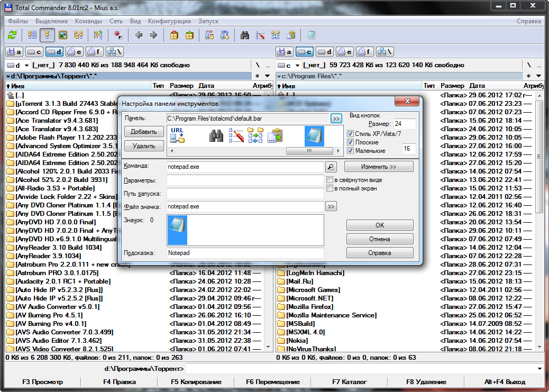Screen dimensions: 549x392
Task: Click the magnifier browse button beside Команда
Action: point(331,167)
